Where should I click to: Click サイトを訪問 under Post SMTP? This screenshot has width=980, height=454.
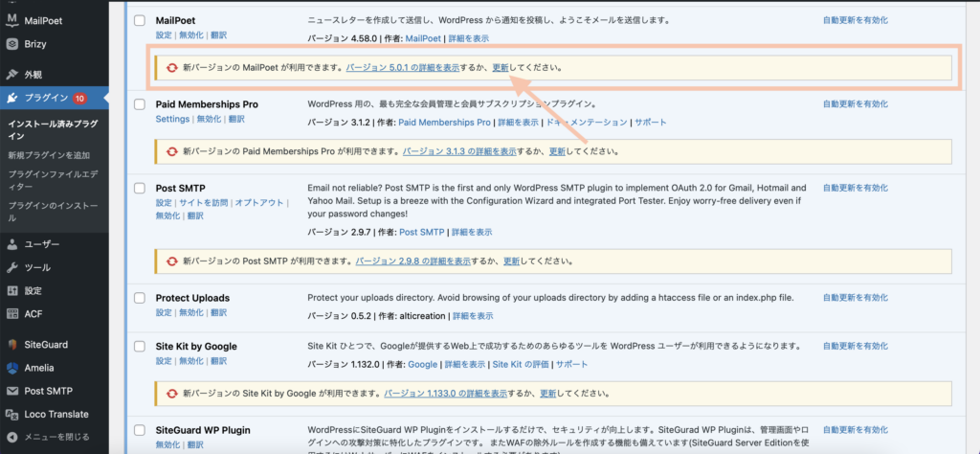204,203
